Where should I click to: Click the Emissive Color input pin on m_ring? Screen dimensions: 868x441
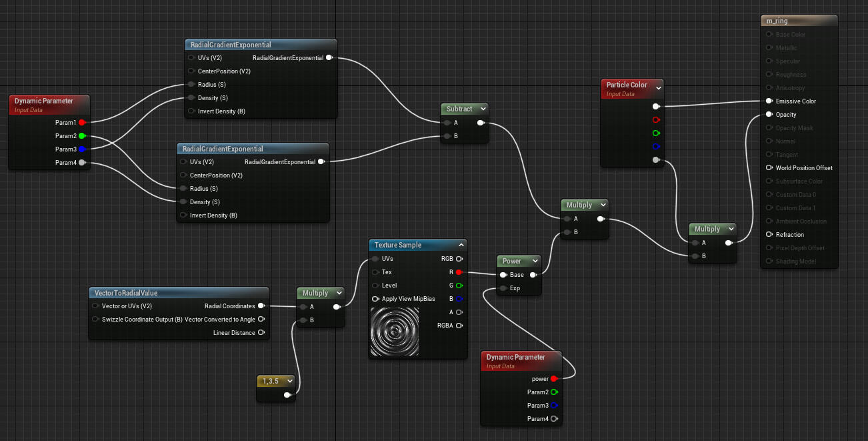click(x=769, y=101)
